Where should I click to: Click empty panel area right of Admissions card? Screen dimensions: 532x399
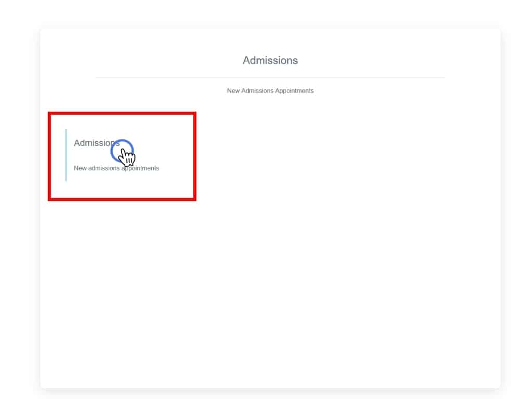[338, 156]
